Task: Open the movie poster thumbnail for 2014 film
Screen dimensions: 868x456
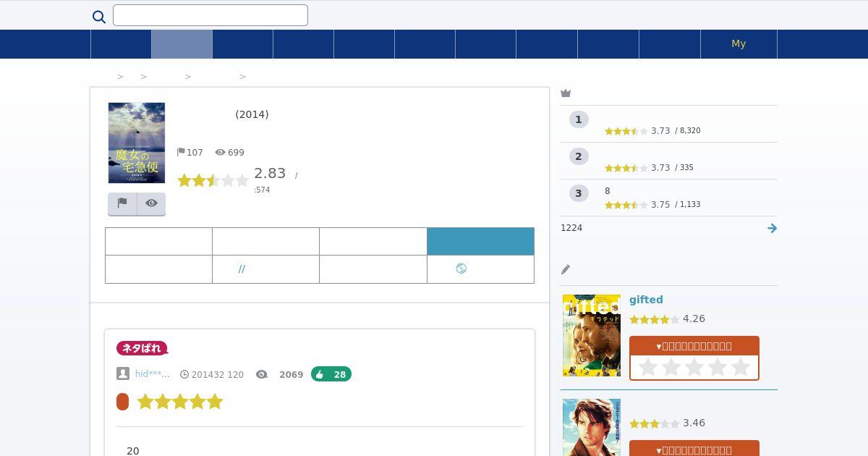Action: pos(137,143)
